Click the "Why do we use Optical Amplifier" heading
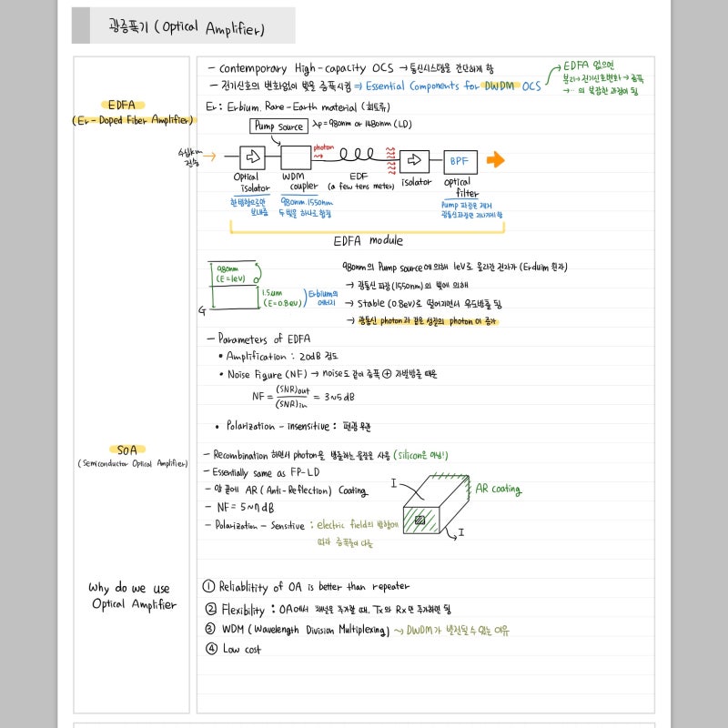Screen dimensions: 728x728 pyautogui.click(x=133, y=596)
